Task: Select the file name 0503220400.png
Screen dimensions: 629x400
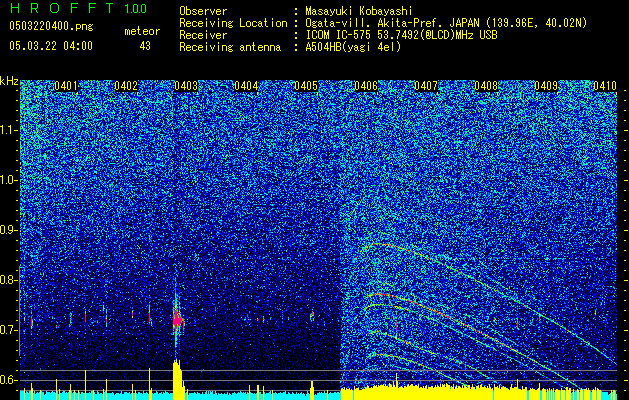Action: [51, 26]
